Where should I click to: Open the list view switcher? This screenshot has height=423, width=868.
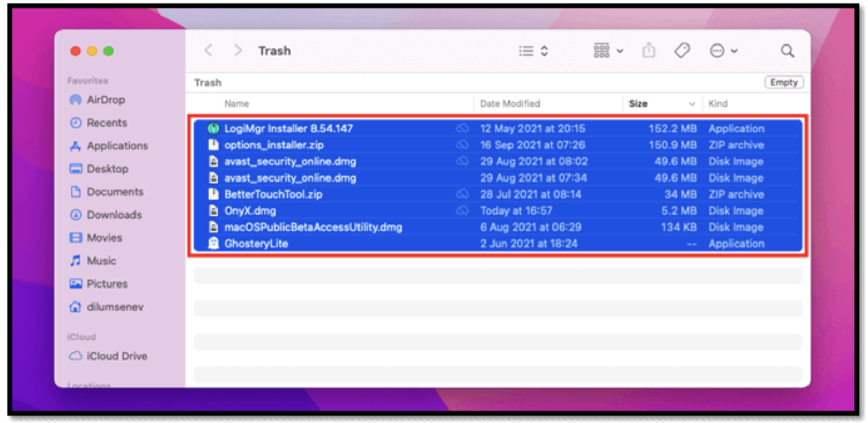[533, 51]
